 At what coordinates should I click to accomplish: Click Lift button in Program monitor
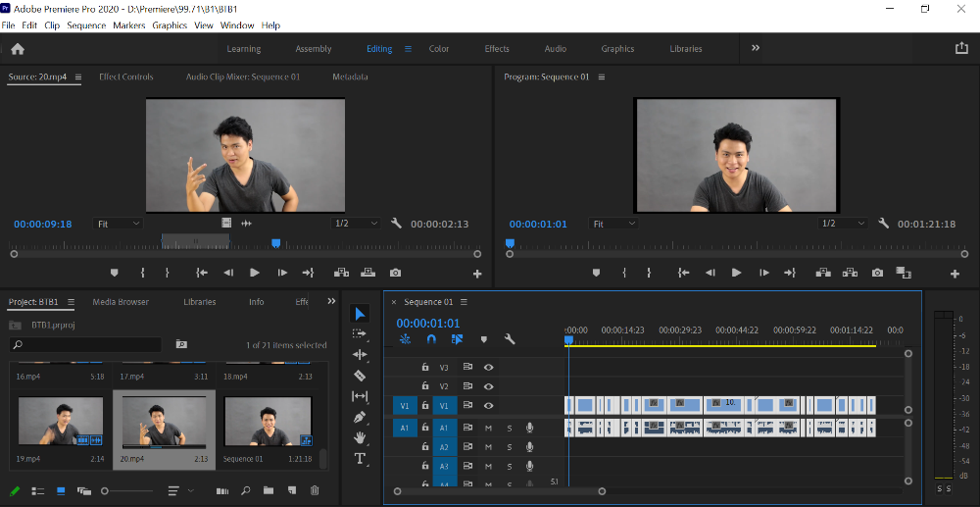point(823,273)
